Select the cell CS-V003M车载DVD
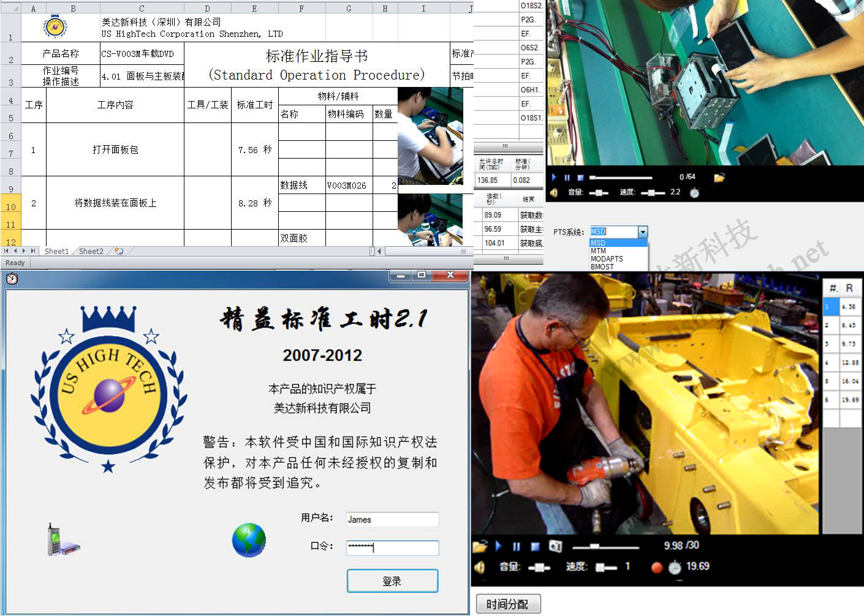Screen dimensions: 864x616 click(x=142, y=53)
